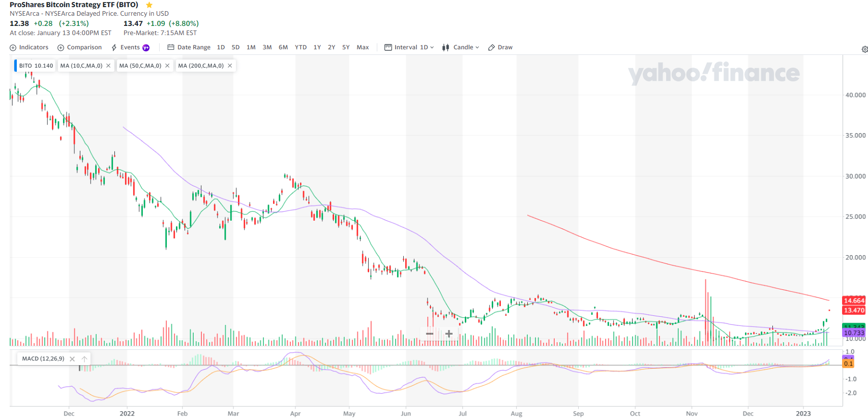This screenshot has width=868, height=418.
Task: Remove the MA (50,C,MA,0) indicator
Action: click(167, 66)
